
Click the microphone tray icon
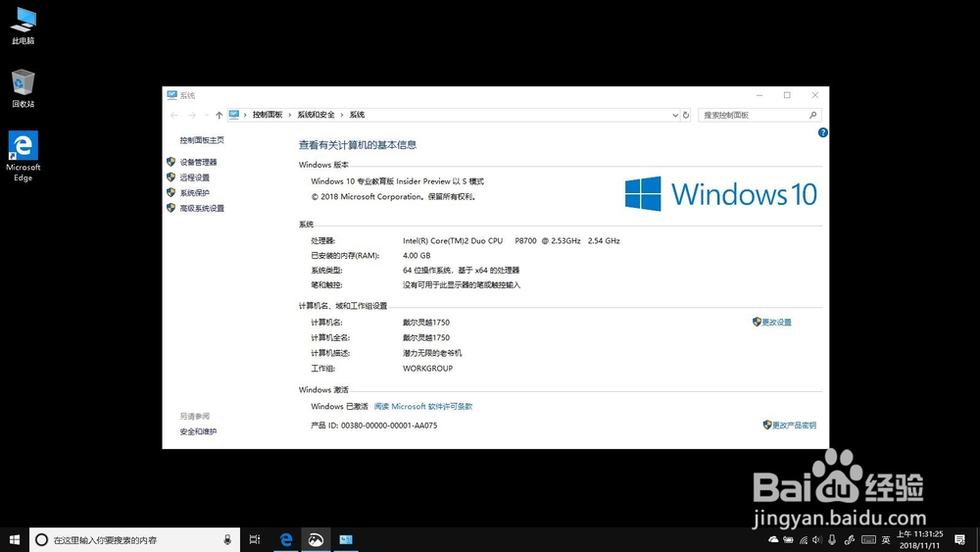[832, 539]
